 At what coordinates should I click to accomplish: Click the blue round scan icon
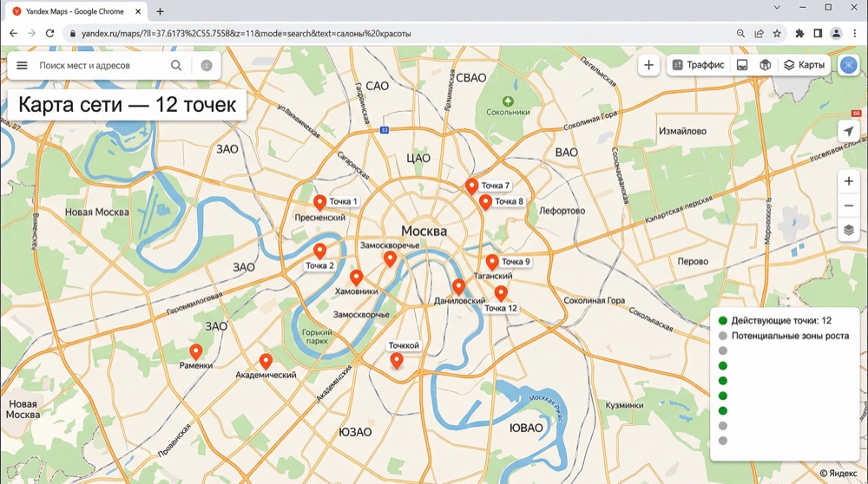point(848,65)
